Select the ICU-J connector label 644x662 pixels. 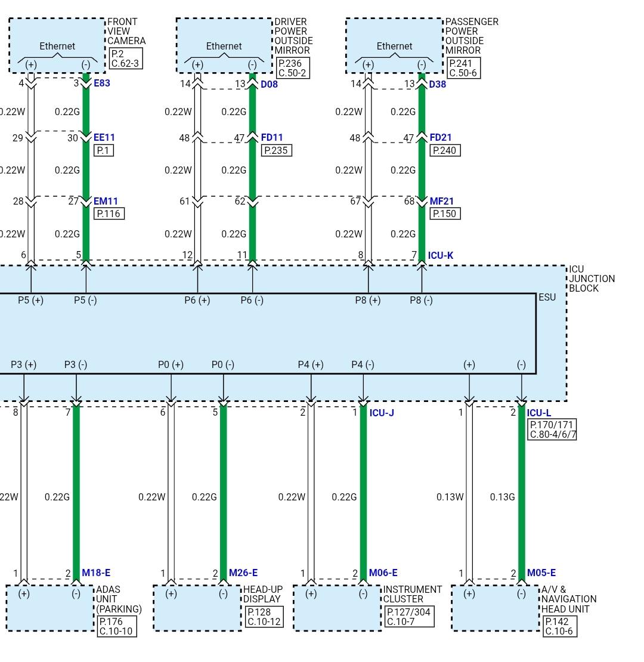382,413
